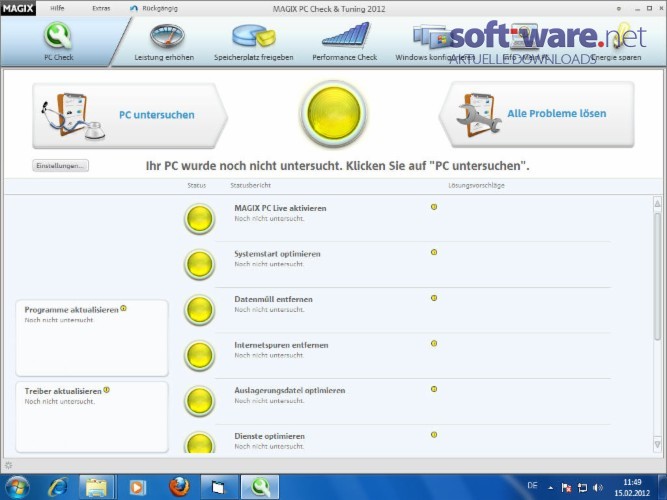Click the Dienste optimieren status light
The width and height of the screenshot is (667, 500).
(x=199, y=443)
